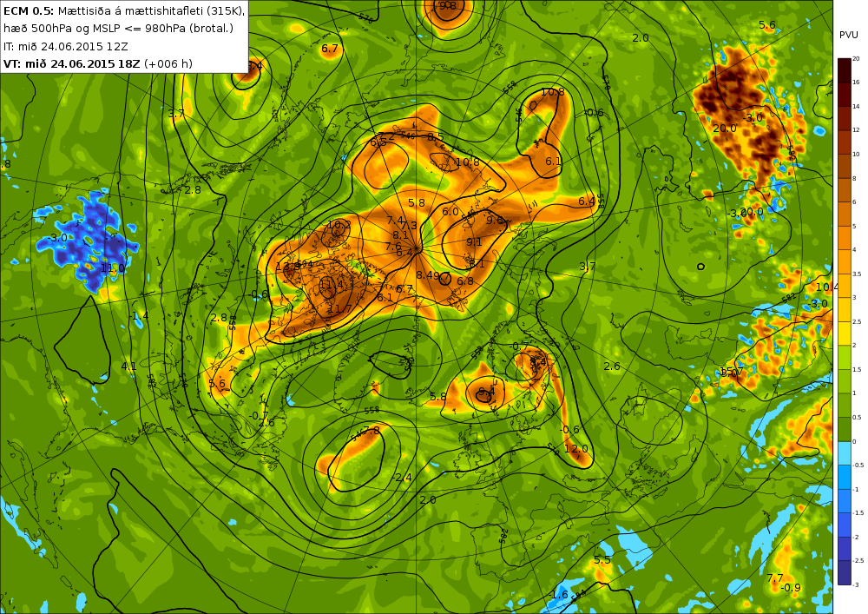Click the PVU label above the color scale
Screen dimensions: 868x614
[x=848, y=35]
